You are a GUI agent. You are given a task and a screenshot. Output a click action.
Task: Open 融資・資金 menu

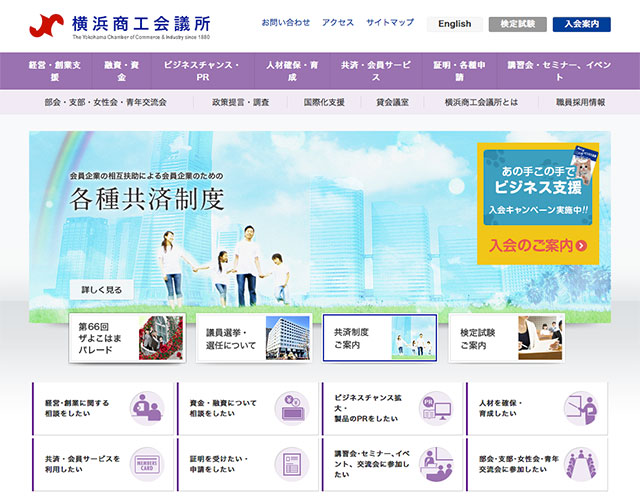[x=122, y=71]
